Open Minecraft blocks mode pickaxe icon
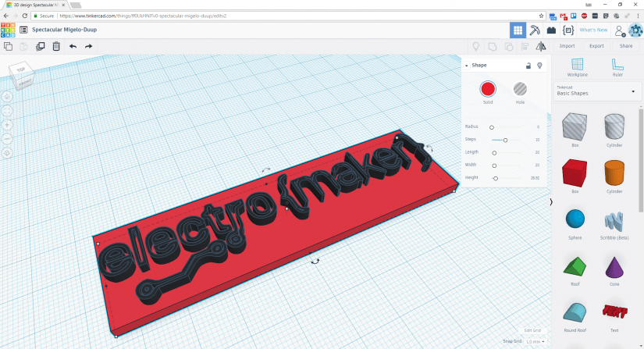 pyautogui.click(x=535, y=30)
